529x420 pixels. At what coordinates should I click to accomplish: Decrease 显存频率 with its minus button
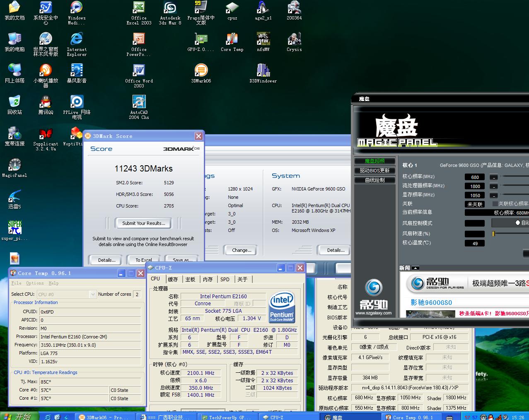[493, 196]
